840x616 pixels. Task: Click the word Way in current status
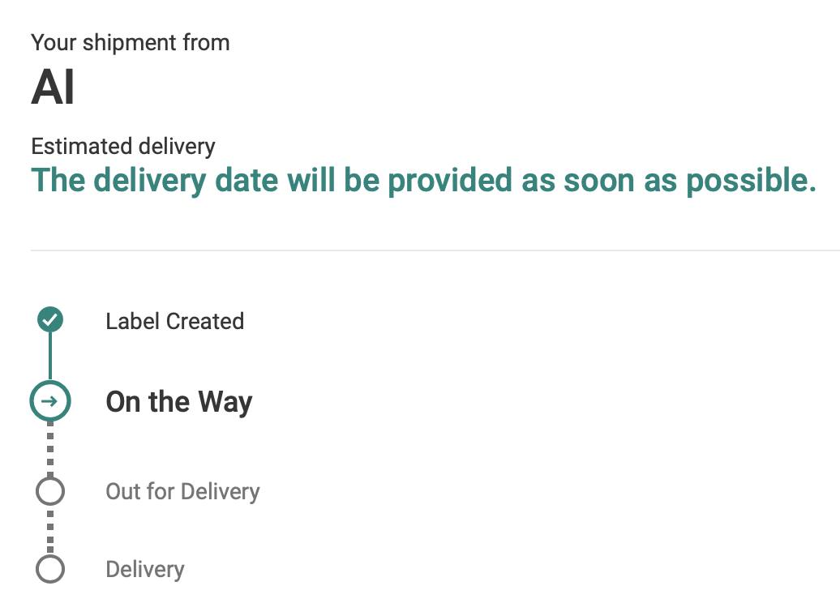pyautogui.click(x=225, y=402)
